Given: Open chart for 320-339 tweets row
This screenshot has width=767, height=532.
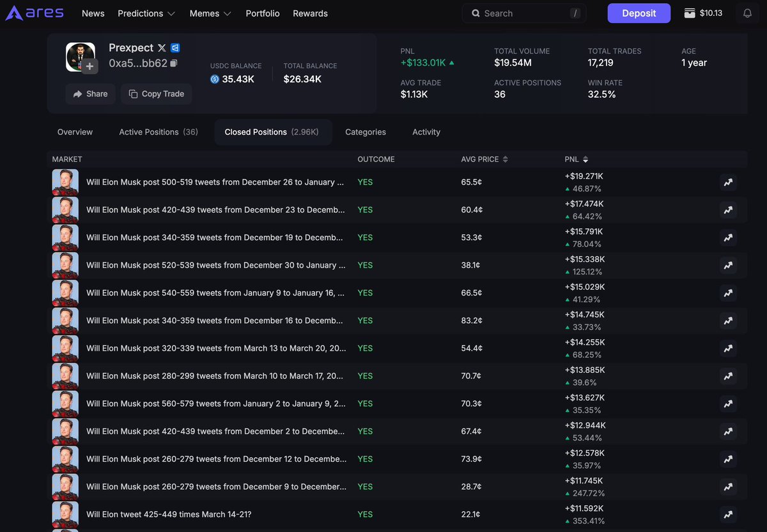Looking at the screenshot, I should tap(728, 349).
